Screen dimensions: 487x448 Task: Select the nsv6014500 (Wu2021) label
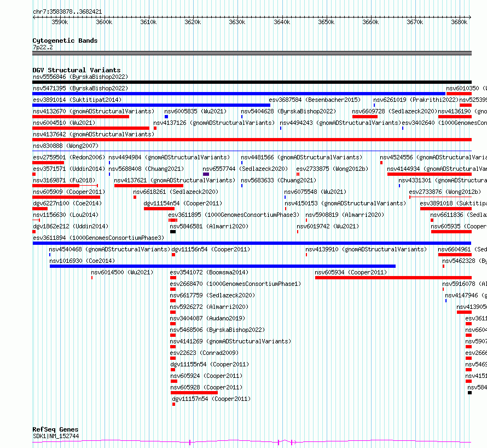pos(122,272)
